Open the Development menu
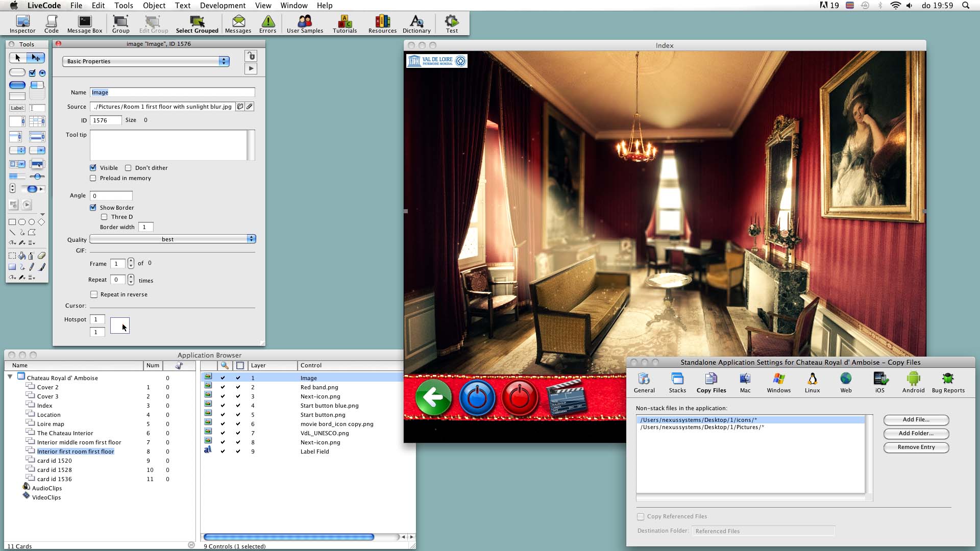The height and width of the screenshot is (551, 980). tap(223, 6)
